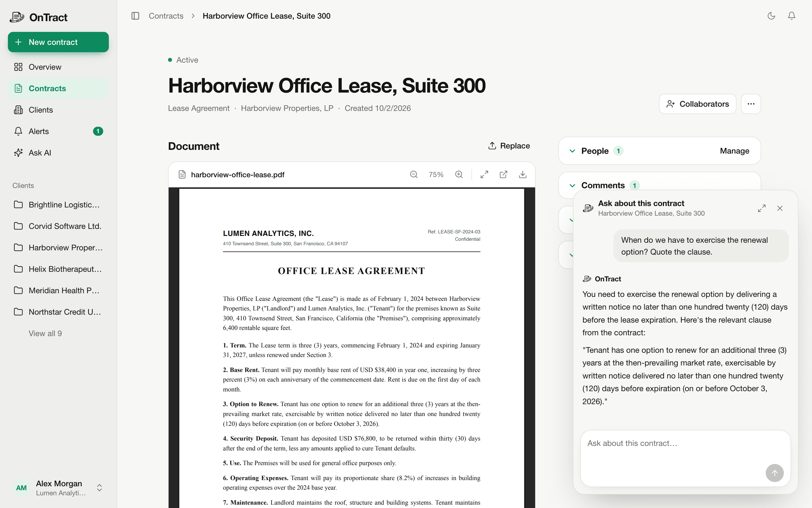Open the Collaborators dialog
812x508 pixels.
click(698, 104)
